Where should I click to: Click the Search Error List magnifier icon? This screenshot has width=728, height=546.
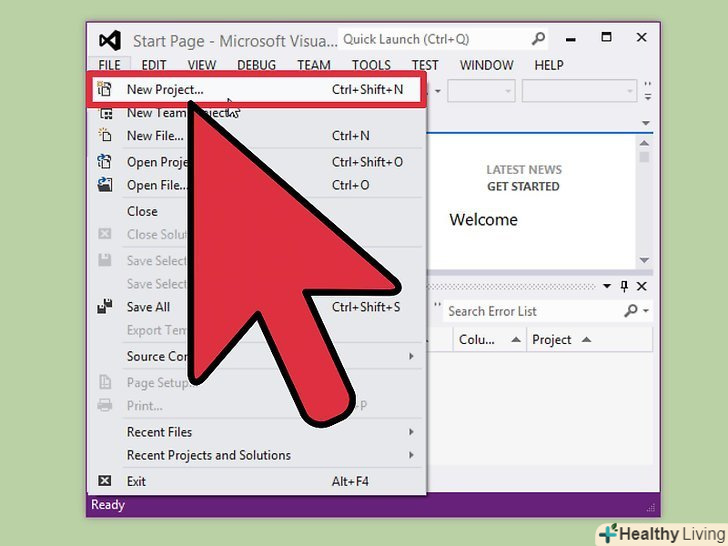click(631, 310)
